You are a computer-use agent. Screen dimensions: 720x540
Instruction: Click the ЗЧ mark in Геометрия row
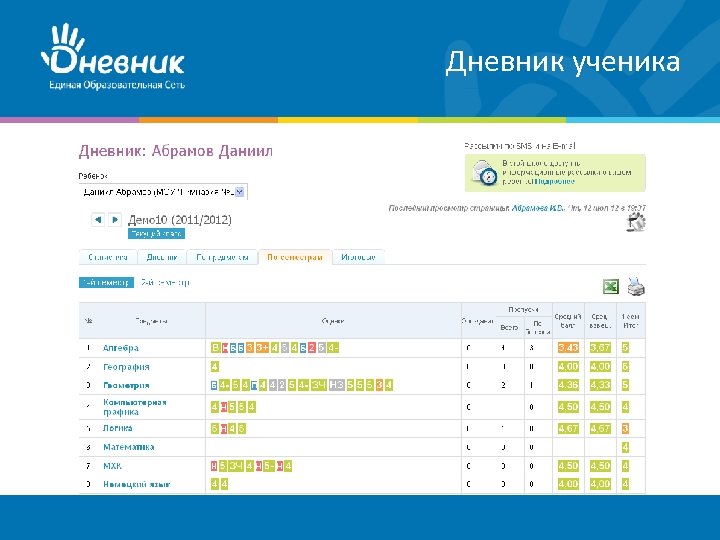(319, 385)
